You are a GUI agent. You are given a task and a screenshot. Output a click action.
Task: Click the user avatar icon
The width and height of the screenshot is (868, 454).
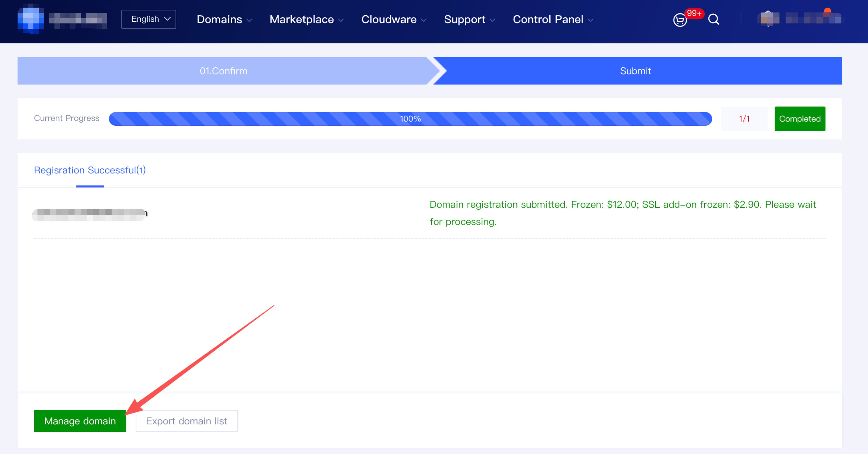click(768, 18)
